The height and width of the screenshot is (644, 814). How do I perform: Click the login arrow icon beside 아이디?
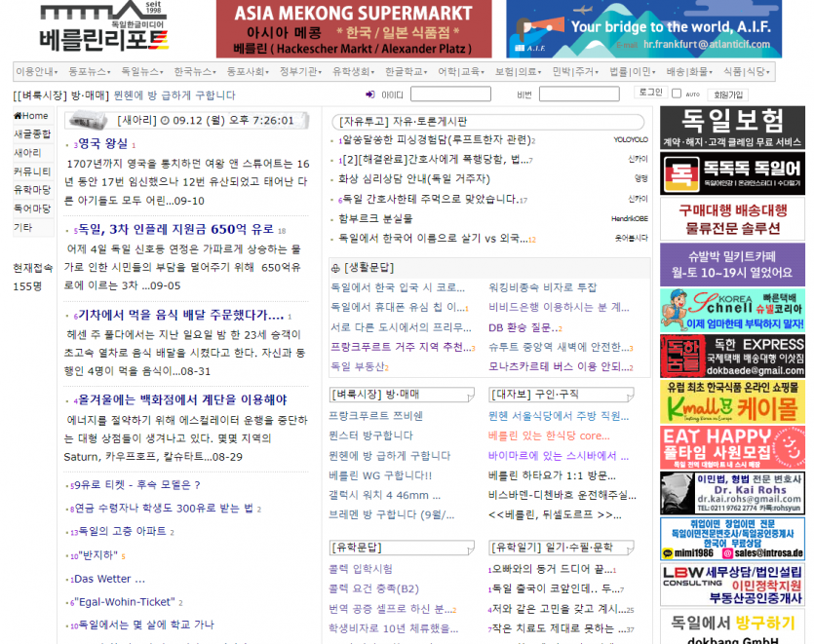coord(370,95)
